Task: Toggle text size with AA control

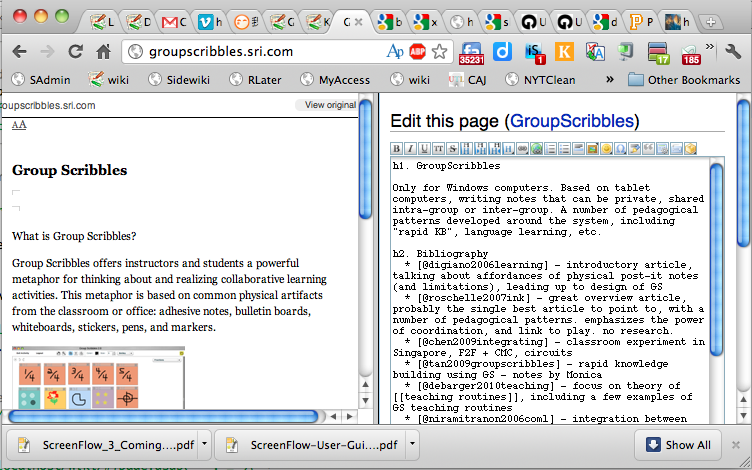Action: (x=19, y=125)
